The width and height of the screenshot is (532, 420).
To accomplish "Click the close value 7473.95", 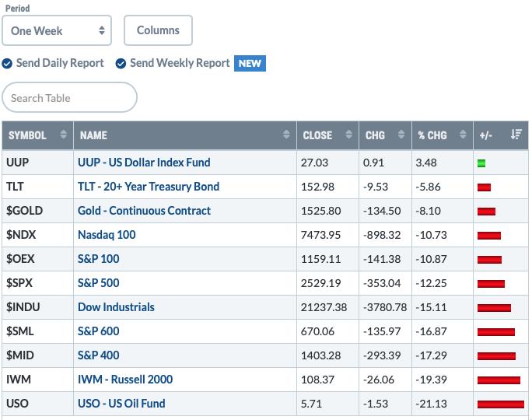I will pyautogui.click(x=320, y=235).
